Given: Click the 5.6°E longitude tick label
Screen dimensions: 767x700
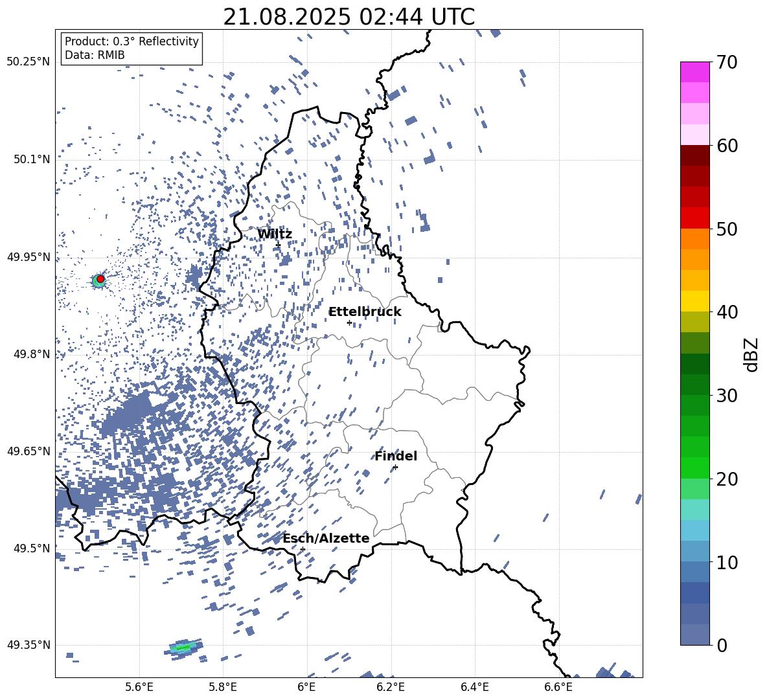Looking at the screenshot, I should pyautogui.click(x=139, y=687).
